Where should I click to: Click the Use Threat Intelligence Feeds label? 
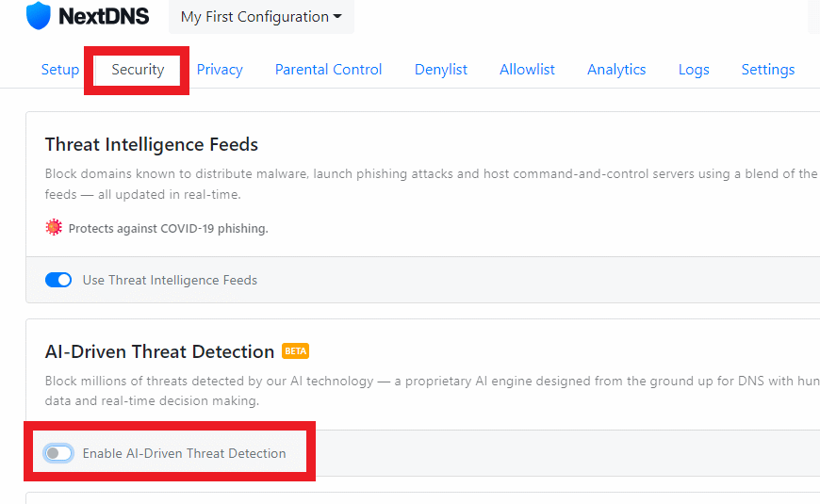170,280
